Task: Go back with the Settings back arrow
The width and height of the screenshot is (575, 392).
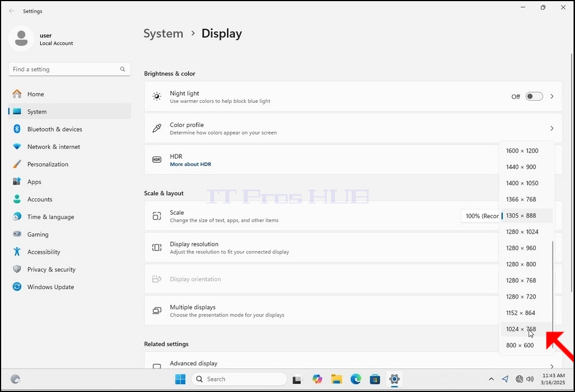Action: click(12, 11)
